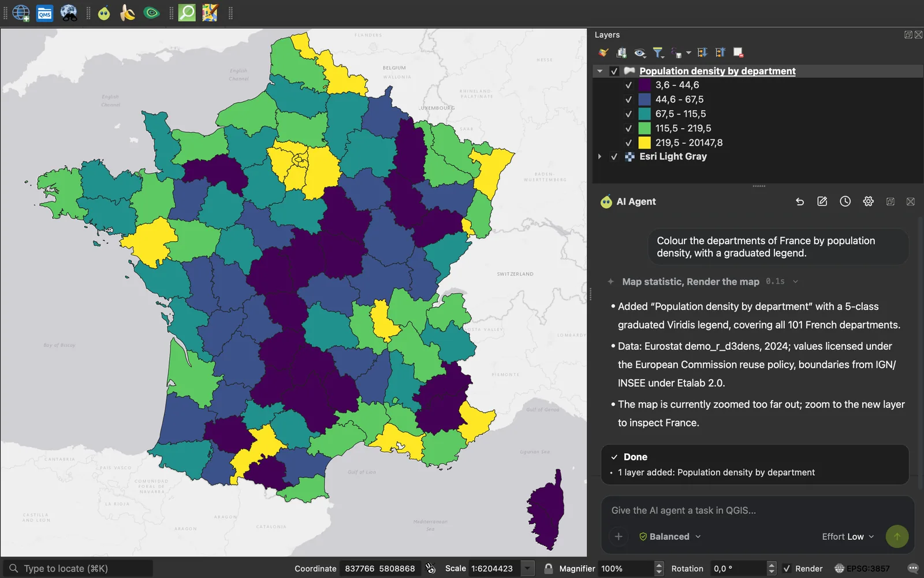Expand All layers in tree
Screen dimensions: 924x578
[x=702, y=53]
